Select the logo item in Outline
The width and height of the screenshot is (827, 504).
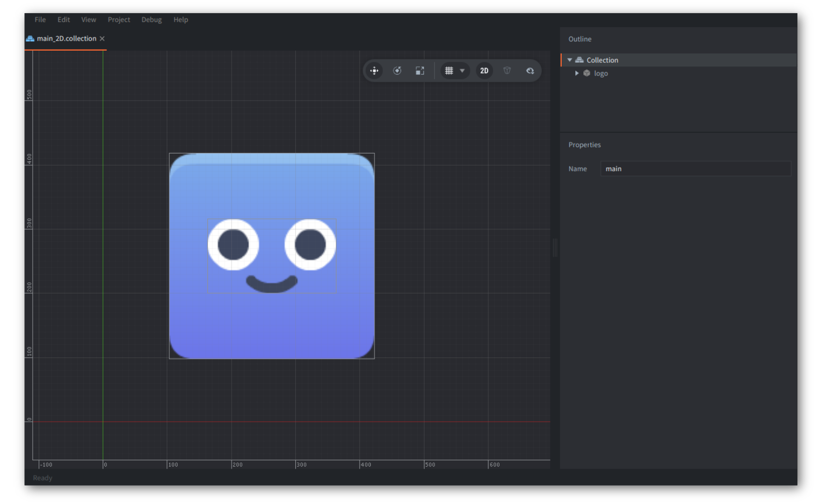pyautogui.click(x=601, y=73)
